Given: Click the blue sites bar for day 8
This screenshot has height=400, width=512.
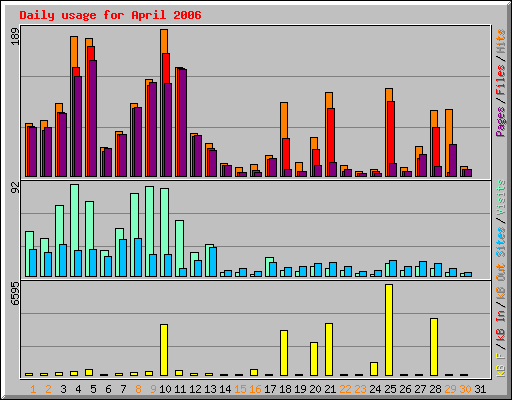Looking at the screenshot, I should click(x=138, y=257).
